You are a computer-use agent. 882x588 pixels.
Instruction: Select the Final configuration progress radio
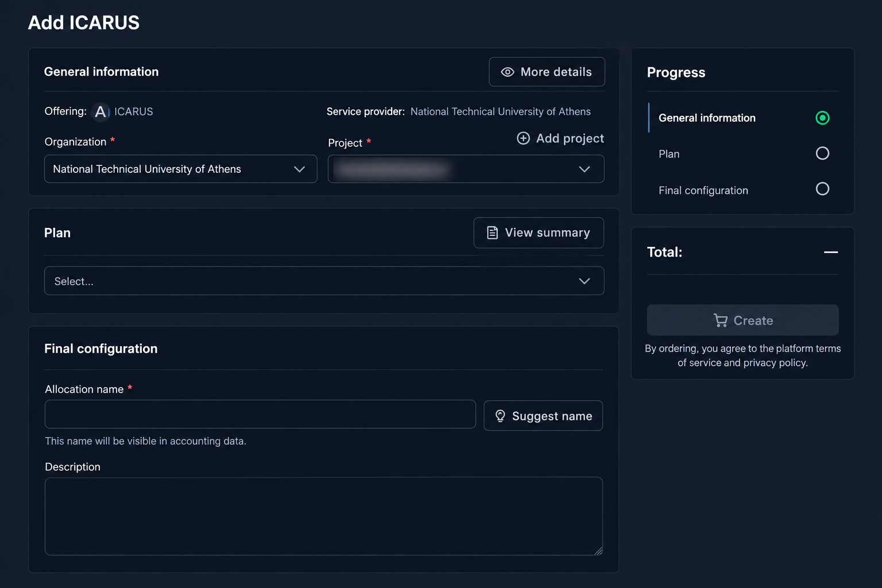pos(822,189)
